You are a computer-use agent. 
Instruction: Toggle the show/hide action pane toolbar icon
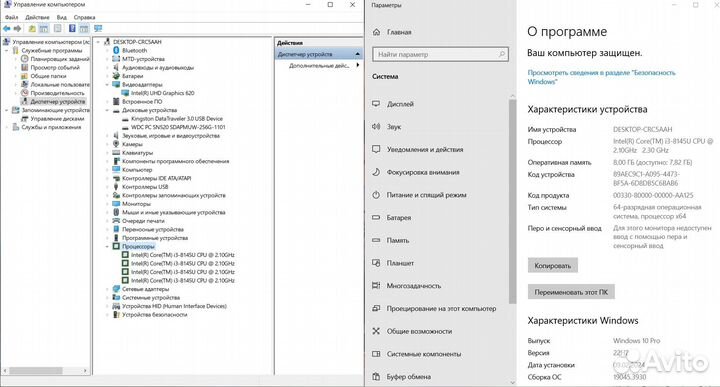pyautogui.click(x=84, y=28)
